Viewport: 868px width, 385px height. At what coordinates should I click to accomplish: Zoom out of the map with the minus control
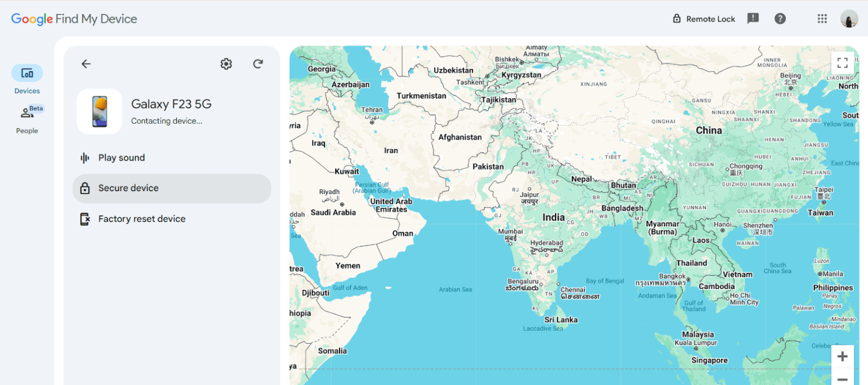(x=842, y=378)
